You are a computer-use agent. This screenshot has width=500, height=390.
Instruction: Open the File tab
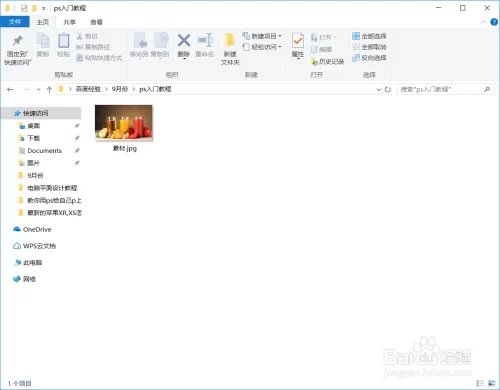tap(15, 22)
